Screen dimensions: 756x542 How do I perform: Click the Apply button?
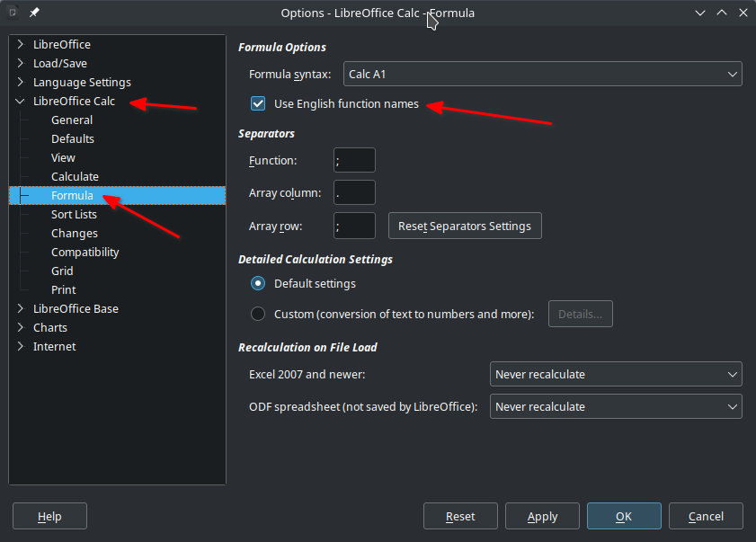[x=542, y=516]
